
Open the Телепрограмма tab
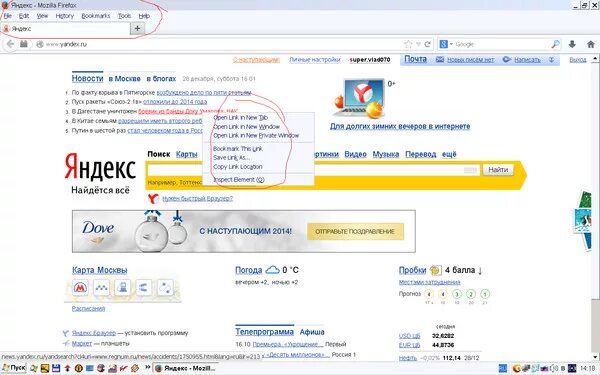pos(264,332)
